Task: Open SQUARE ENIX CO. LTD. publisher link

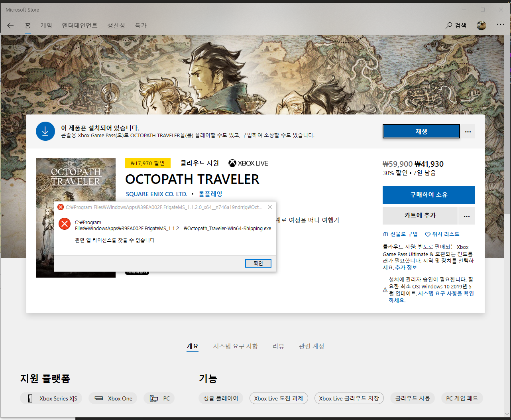Action: click(x=156, y=194)
